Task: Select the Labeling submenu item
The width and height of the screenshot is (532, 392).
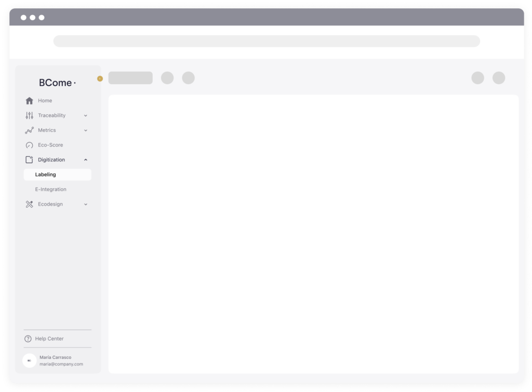Action: 58,174
